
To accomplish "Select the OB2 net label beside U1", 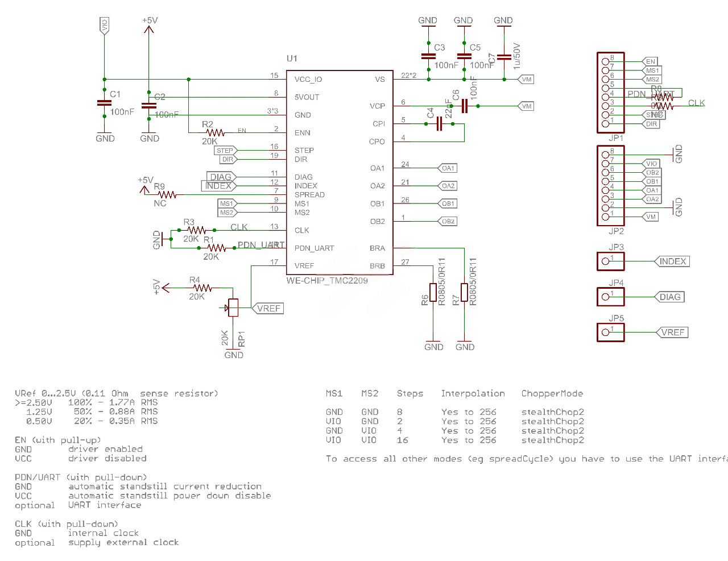I will tap(448, 222).
